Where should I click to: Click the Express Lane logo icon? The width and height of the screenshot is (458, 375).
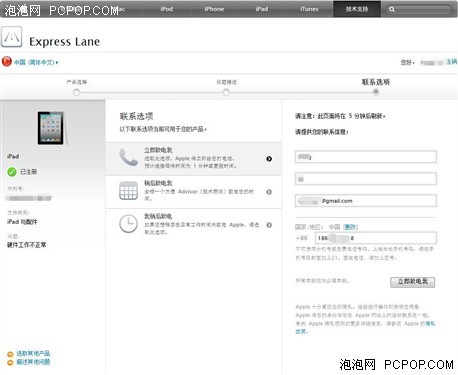click(x=12, y=37)
